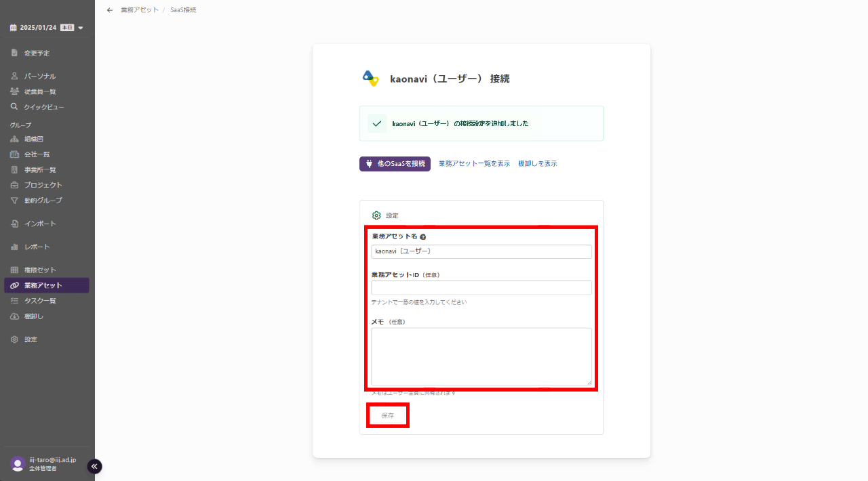The image size is (868, 481).
Task: Focus the 業務アセットID input field
Action: pos(481,288)
